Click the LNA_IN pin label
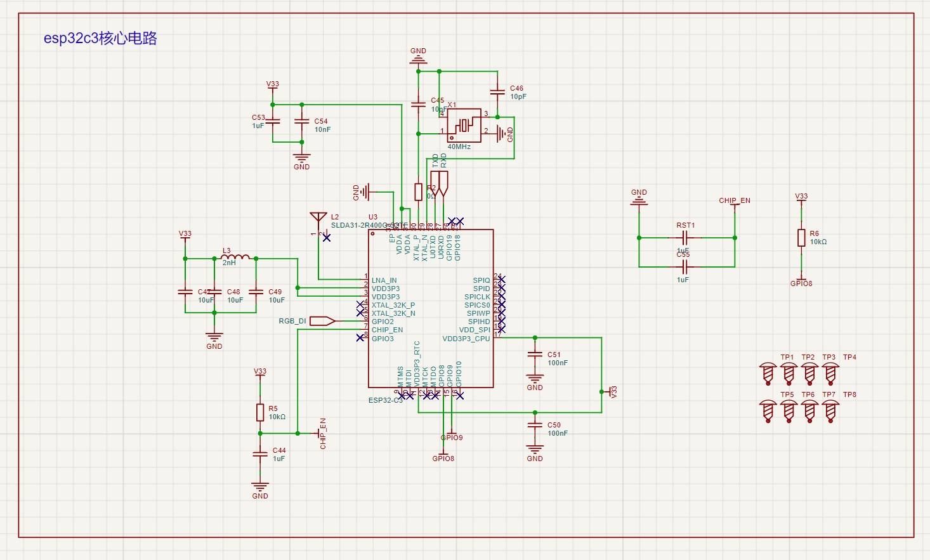 (384, 280)
